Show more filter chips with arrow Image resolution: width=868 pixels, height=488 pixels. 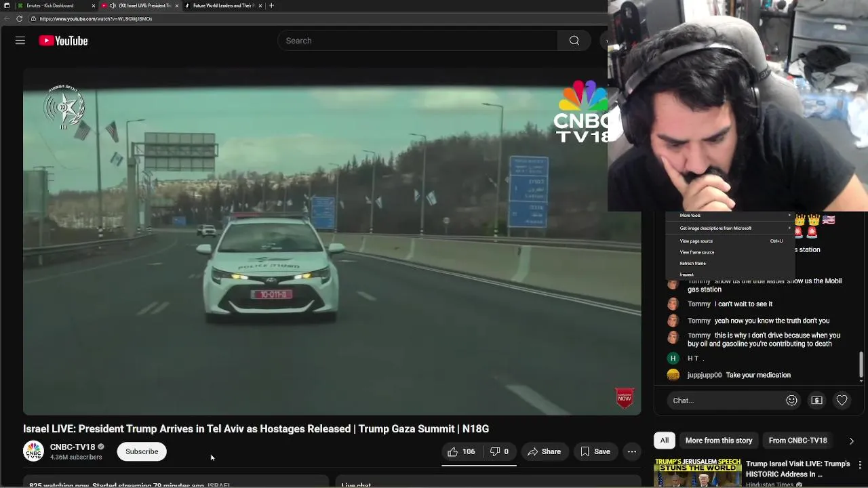[852, 441]
